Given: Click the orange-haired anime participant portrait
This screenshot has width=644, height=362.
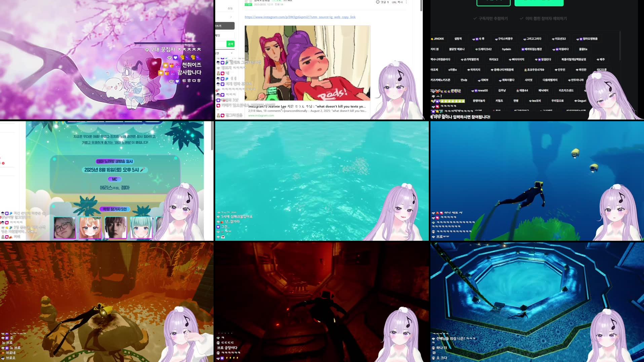Looking at the screenshot, I should [90, 228].
